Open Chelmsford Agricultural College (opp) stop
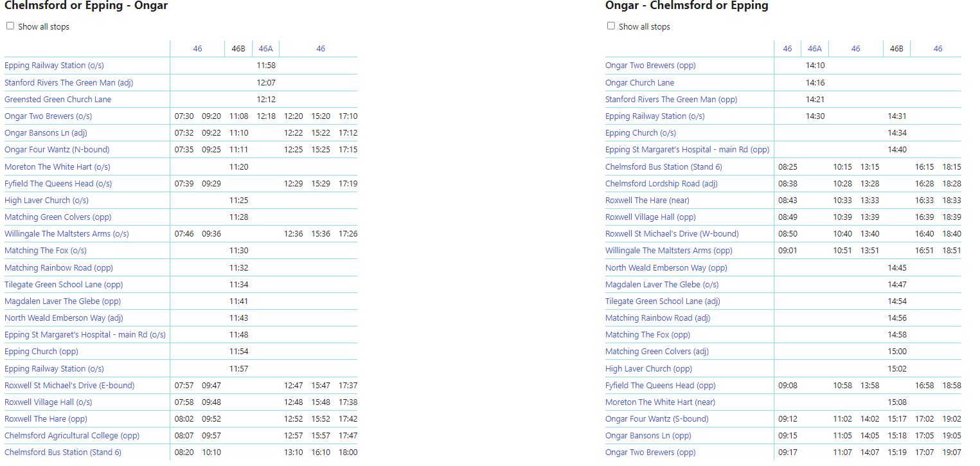Image resolution: width=980 pixels, height=466 pixels. pyautogui.click(x=72, y=436)
